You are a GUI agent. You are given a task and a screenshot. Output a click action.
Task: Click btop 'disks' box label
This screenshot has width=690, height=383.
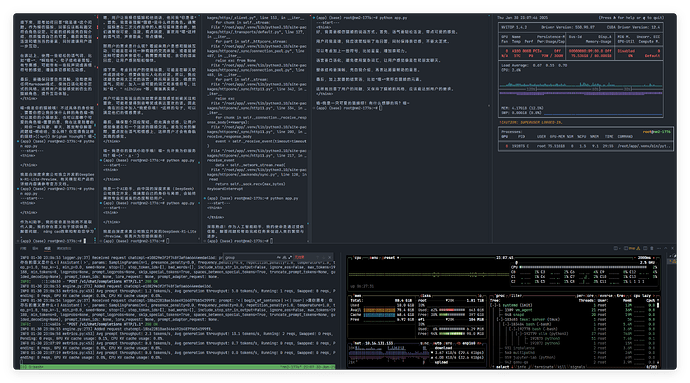426,295
